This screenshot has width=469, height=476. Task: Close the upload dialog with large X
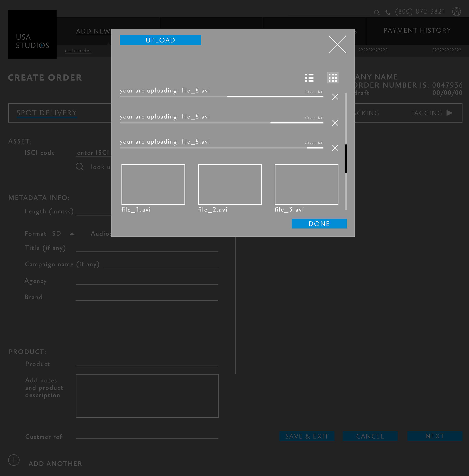[338, 44]
